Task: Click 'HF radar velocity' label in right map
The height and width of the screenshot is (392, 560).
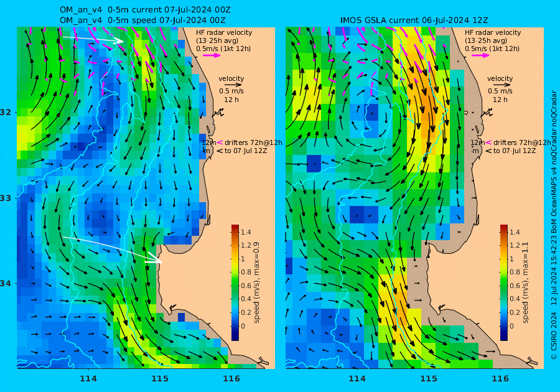Action: click(493, 32)
